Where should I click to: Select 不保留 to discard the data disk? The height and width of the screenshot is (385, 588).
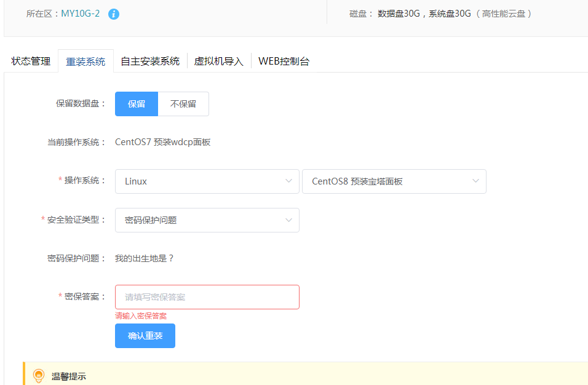click(x=183, y=104)
